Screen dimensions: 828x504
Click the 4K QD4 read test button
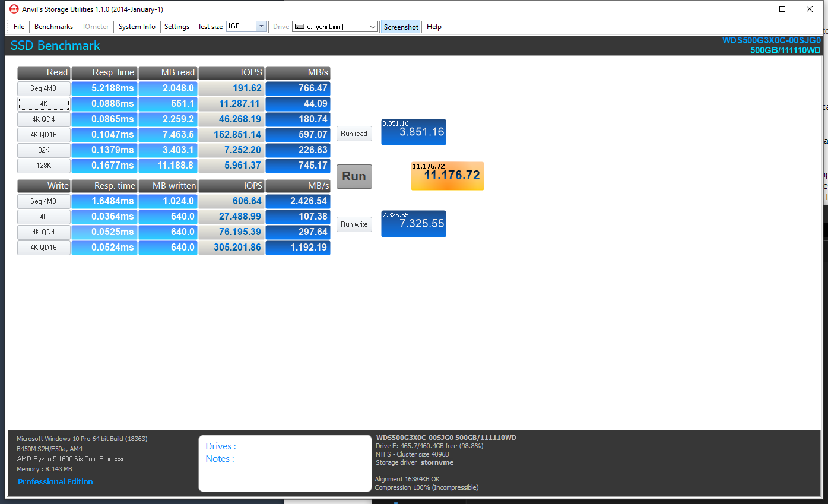[44, 119]
